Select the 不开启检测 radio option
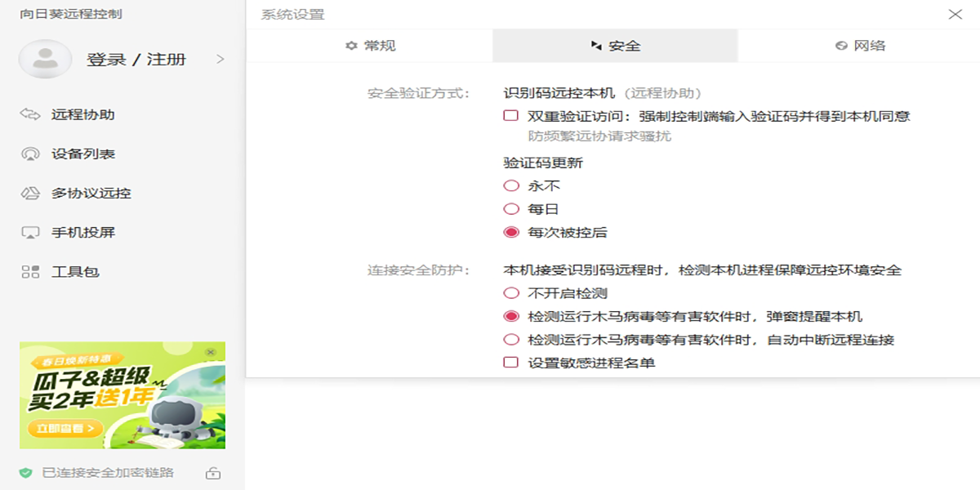 click(511, 293)
